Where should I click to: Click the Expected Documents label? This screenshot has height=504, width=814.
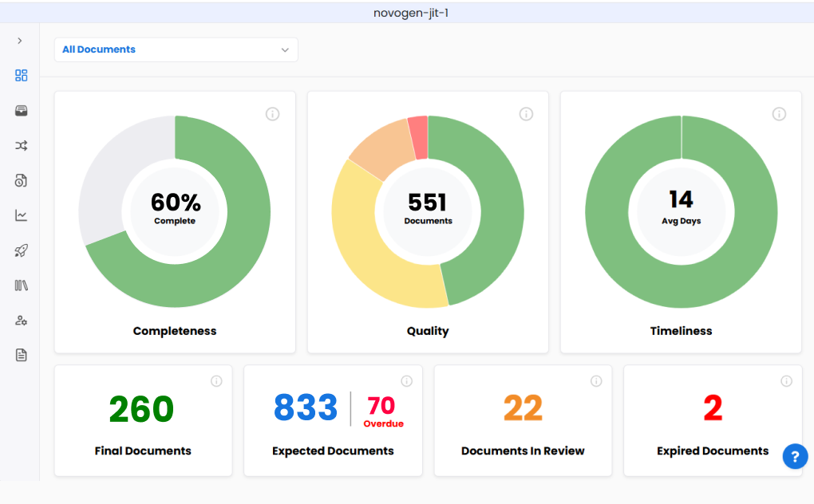pos(333,451)
